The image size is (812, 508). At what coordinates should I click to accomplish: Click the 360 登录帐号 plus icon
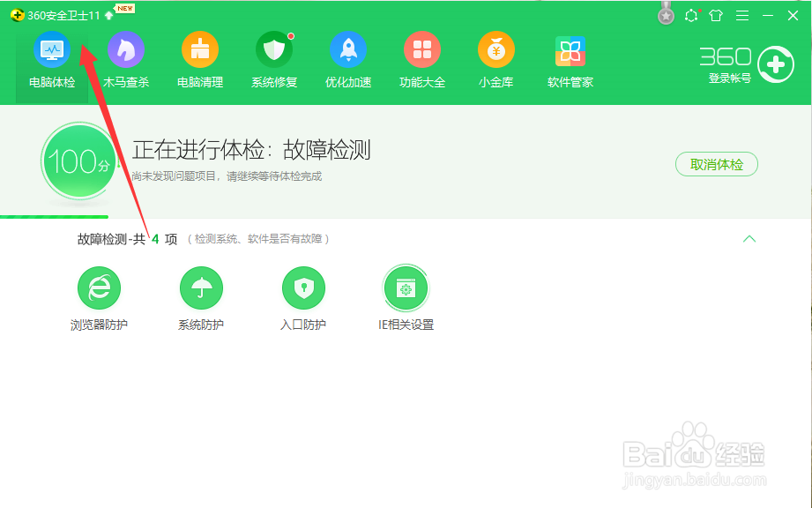[x=775, y=64]
